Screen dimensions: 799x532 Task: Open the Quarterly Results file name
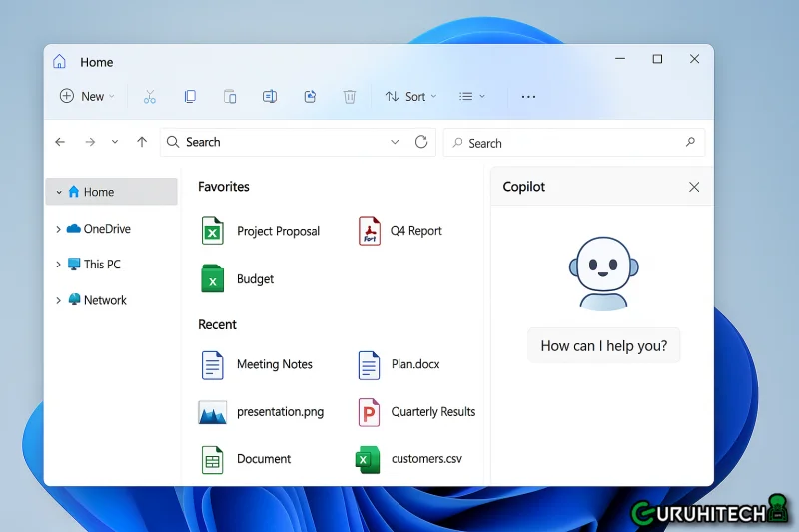[433, 412]
